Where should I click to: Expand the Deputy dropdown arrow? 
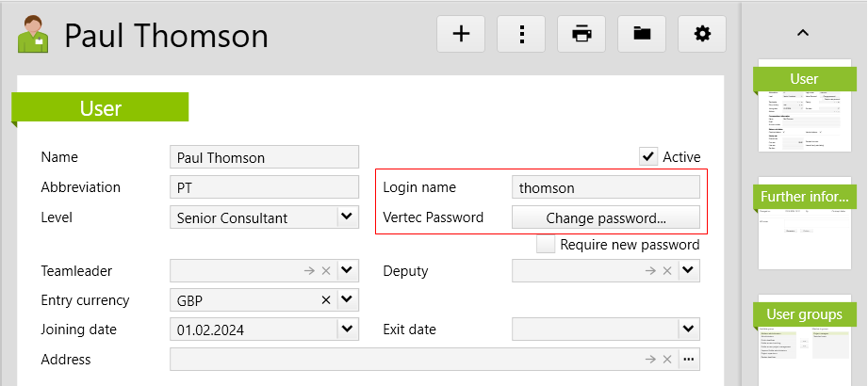click(689, 271)
